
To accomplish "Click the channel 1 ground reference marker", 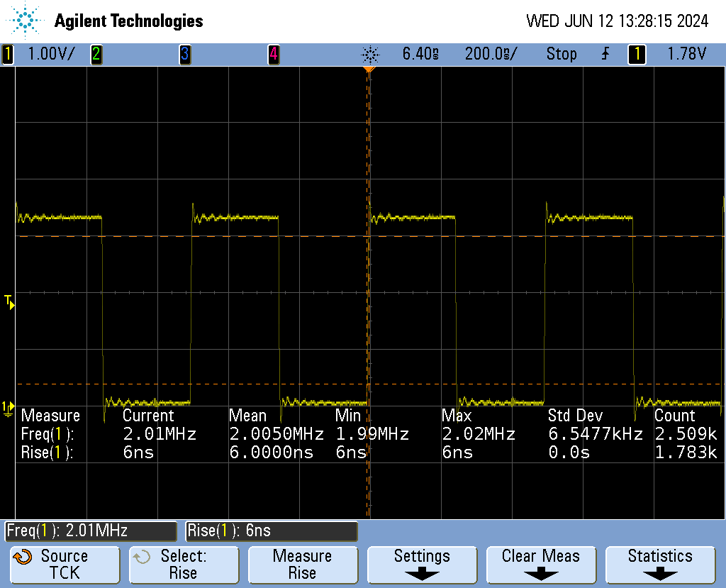I will click(x=8, y=407).
